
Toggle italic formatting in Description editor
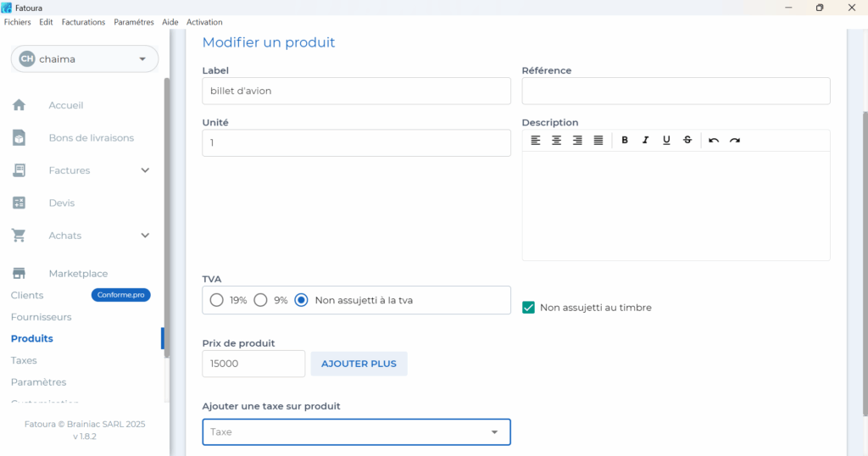tap(645, 141)
